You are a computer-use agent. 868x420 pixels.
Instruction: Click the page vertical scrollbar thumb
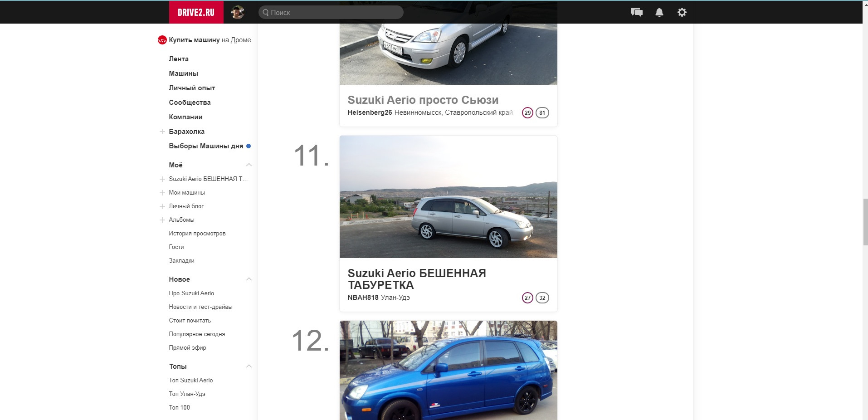(x=865, y=222)
